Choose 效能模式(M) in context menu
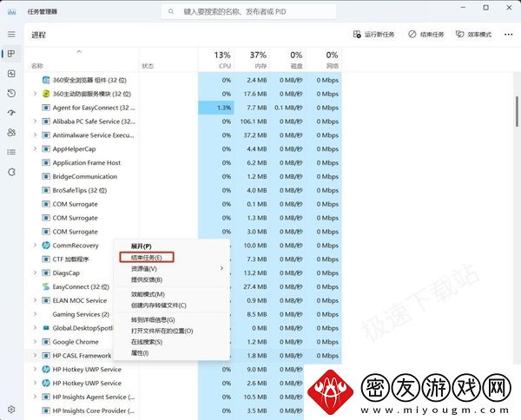Viewport: 521px width, 420px height. [171, 294]
